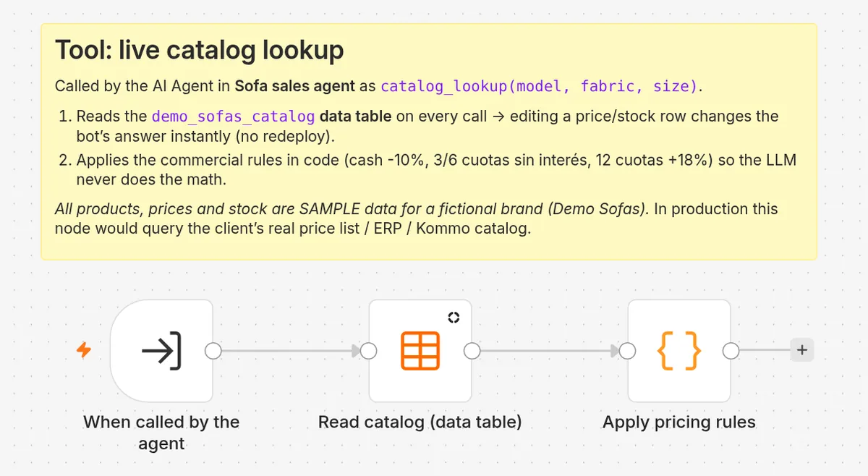Select the 'When called by the agent' trigger node

click(161, 351)
